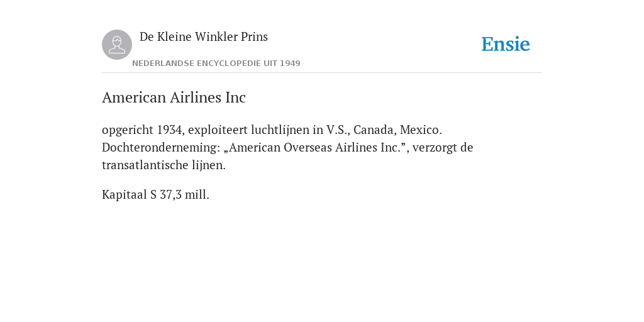Open the Ensie logo link
Image resolution: width=644 pixels, height=322 pixels.
click(506, 45)
